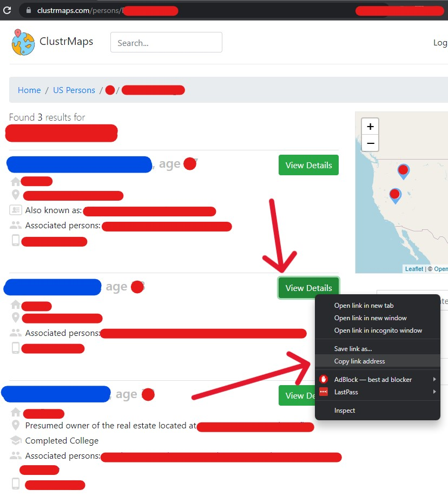448x496 pixels.
Task: Select Copy link address
Action: click(x=359, y=361)
